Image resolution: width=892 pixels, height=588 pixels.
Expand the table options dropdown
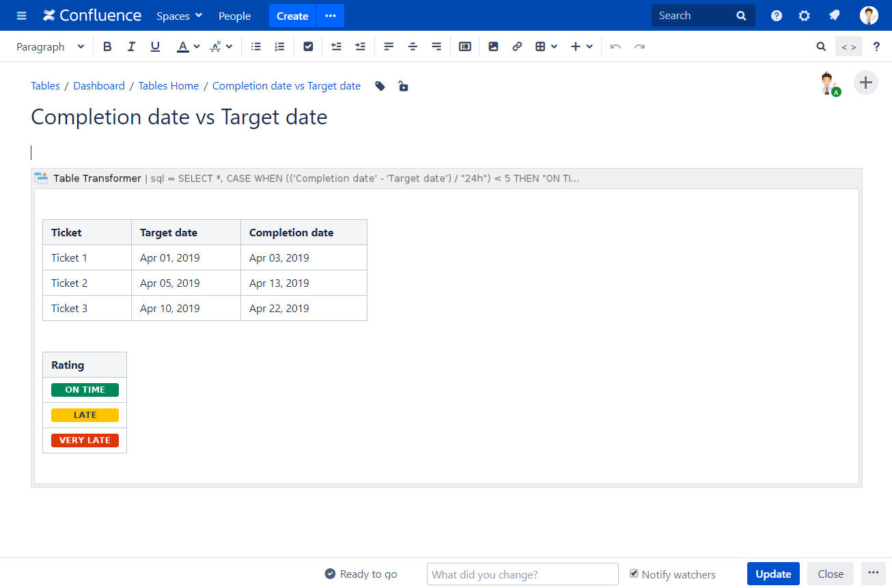pyautogui.click(x=554, y=46)
